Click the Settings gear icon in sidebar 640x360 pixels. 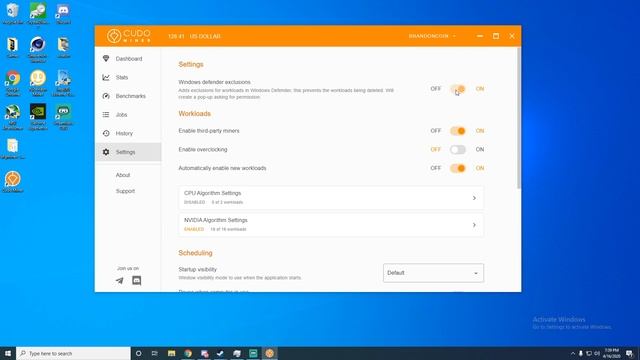coord(106,152)
